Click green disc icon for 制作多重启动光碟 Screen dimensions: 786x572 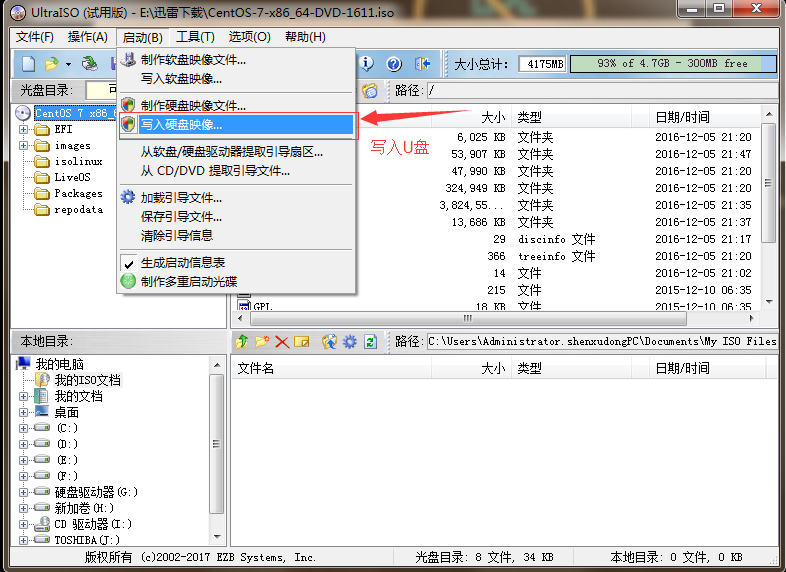tap(128, 281)
